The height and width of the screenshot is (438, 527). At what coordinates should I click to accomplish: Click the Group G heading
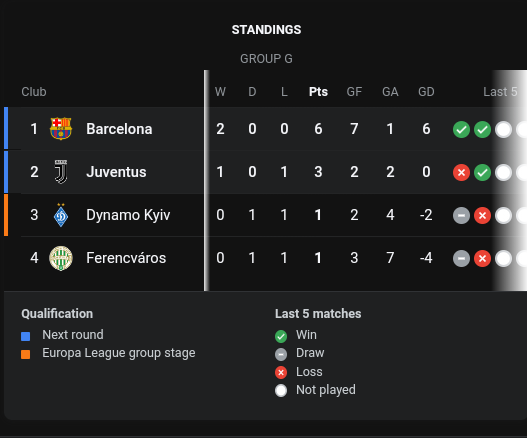(266, 58)
